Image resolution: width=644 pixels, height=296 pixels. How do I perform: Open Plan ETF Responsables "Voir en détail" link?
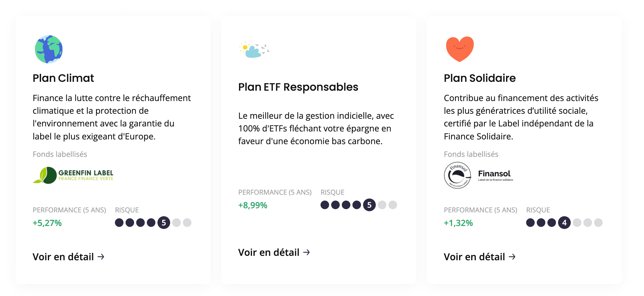269,252
